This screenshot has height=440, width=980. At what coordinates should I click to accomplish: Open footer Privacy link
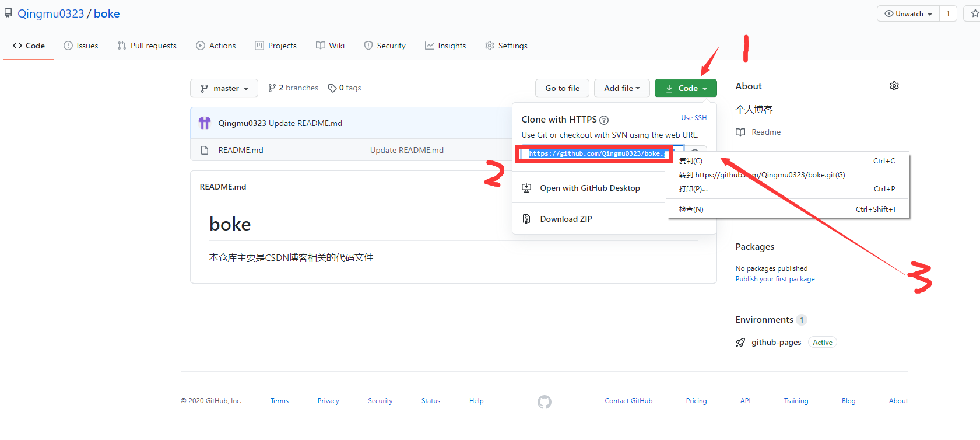[328, 401]
